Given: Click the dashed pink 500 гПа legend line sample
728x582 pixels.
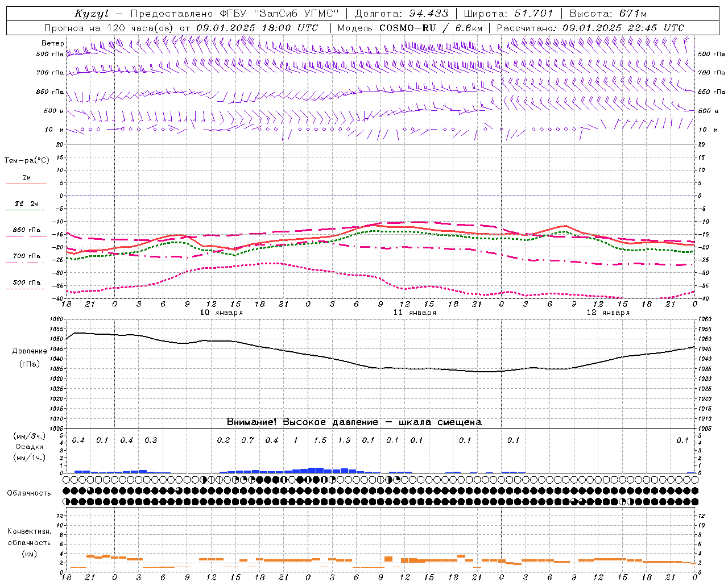Looking at the screenshot, I should coord(26,289).
